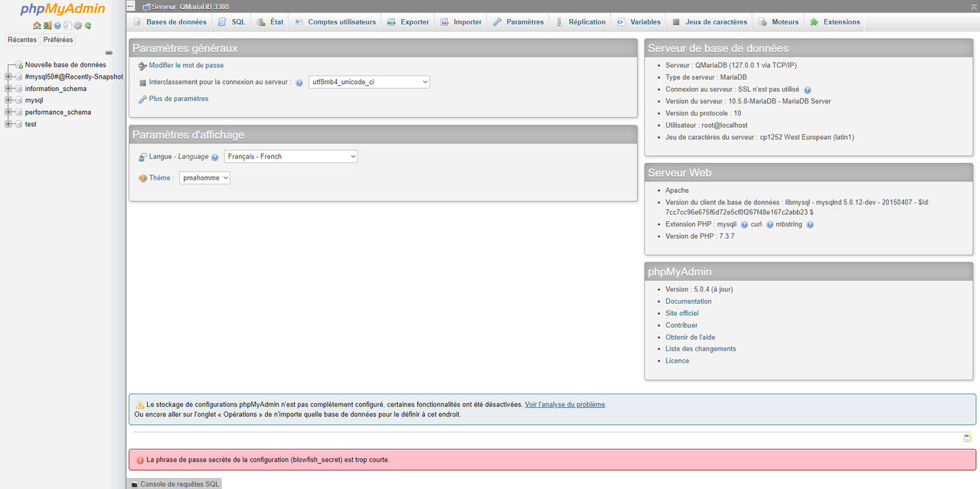The image size is (980, 489).
Task: Open the Français - French language dropdown
Action: point(291,156)
